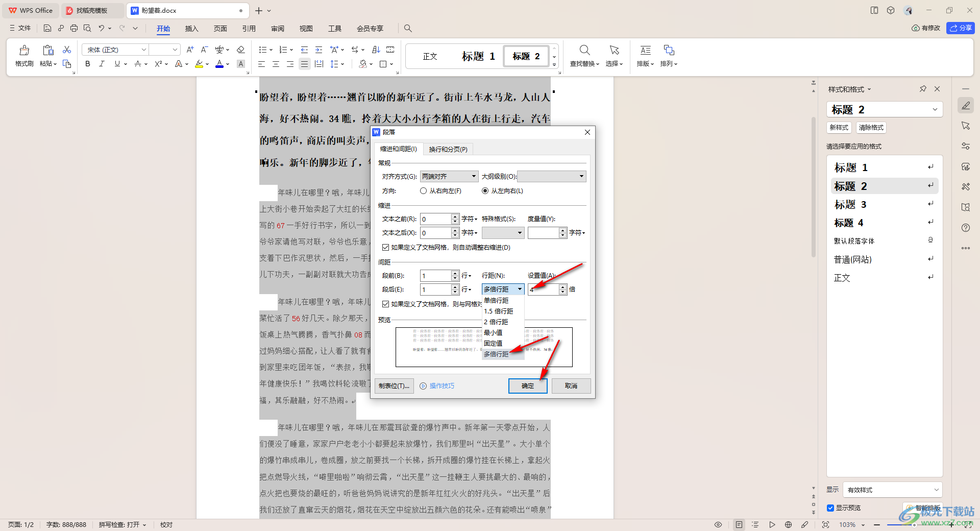
Task: Click the Save icon in quick toolbar
Action: pos(47,28)
